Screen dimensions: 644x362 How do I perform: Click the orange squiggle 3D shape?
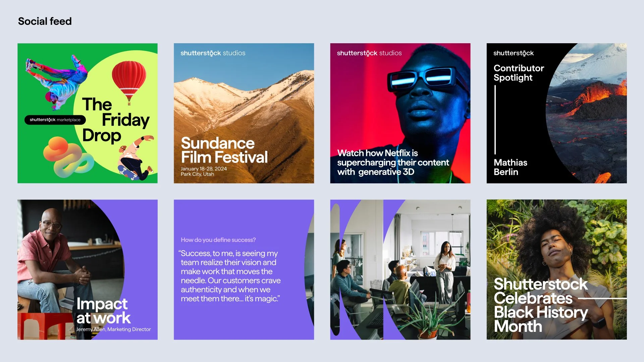pyautogui.click(x=68, y=157)
